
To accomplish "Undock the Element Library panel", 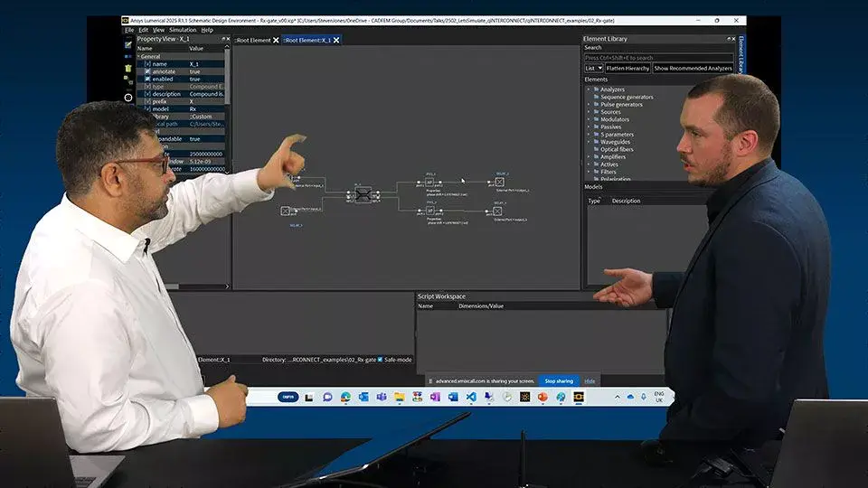I will (x=729, y=39).
